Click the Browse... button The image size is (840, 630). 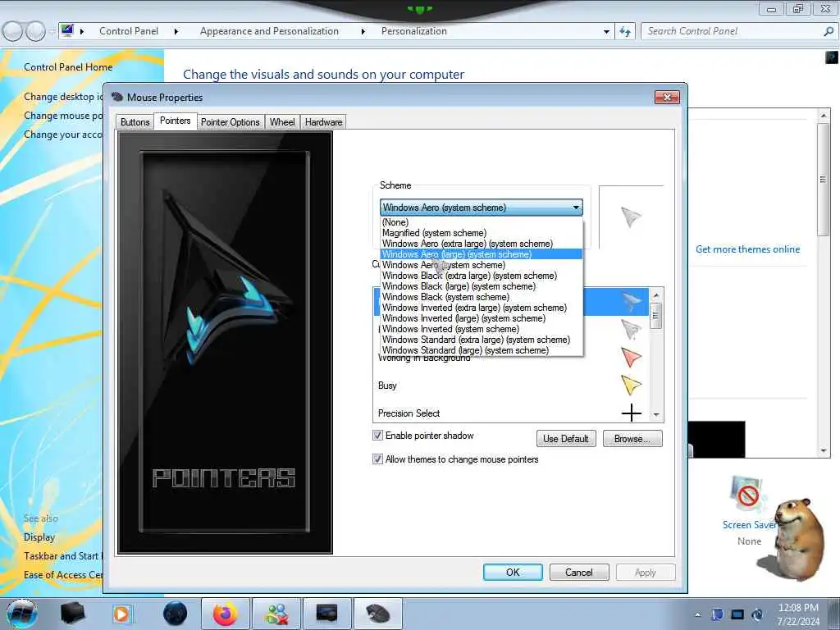tap(632, 439)
